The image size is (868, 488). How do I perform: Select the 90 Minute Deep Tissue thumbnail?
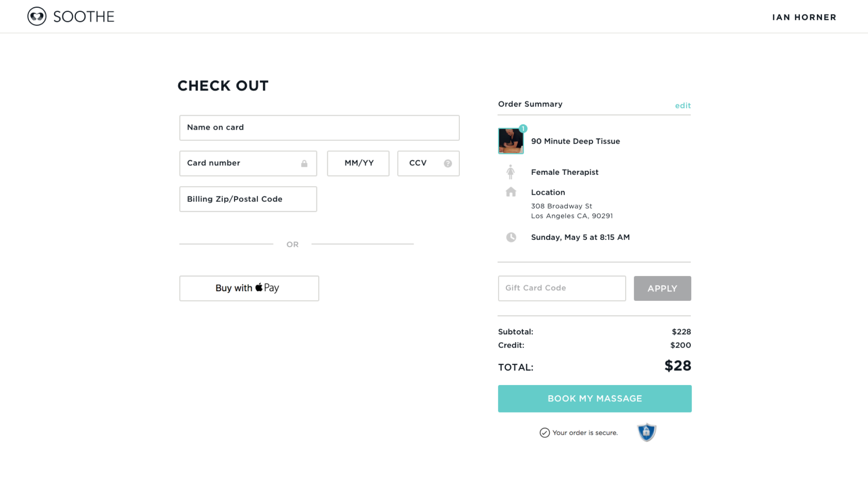point(511,141)
